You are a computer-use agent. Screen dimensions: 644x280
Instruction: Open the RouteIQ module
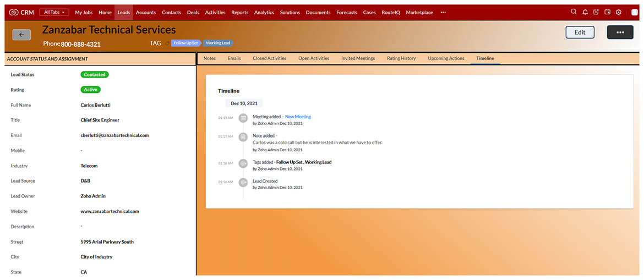(x=391, y=12)
